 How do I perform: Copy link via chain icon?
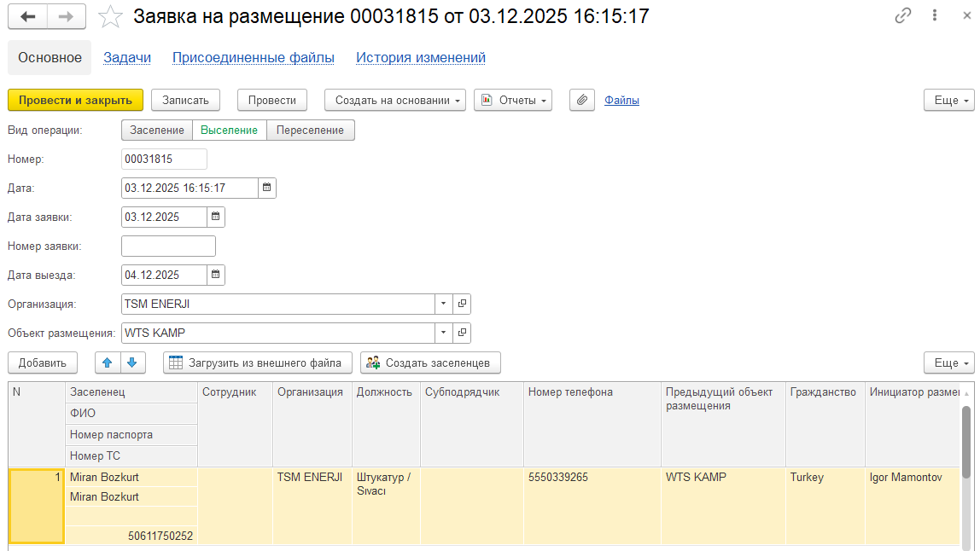click(902, 16)
